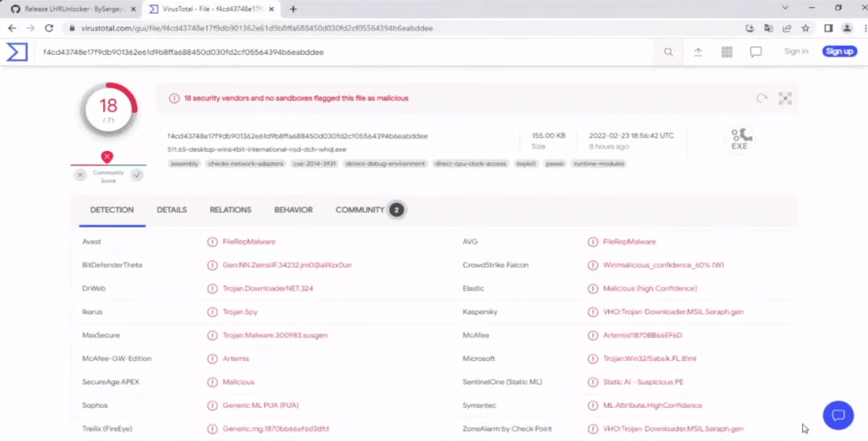Reanalyze the file with the refresh icon
The width and height of the screenshot is (868, 441).
[762, 98]
